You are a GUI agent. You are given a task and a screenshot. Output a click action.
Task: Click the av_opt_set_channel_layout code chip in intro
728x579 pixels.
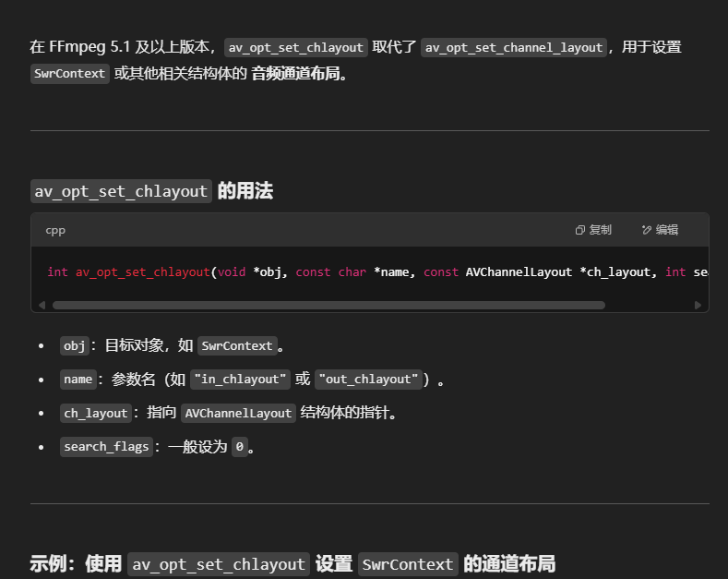pos(514,47)
